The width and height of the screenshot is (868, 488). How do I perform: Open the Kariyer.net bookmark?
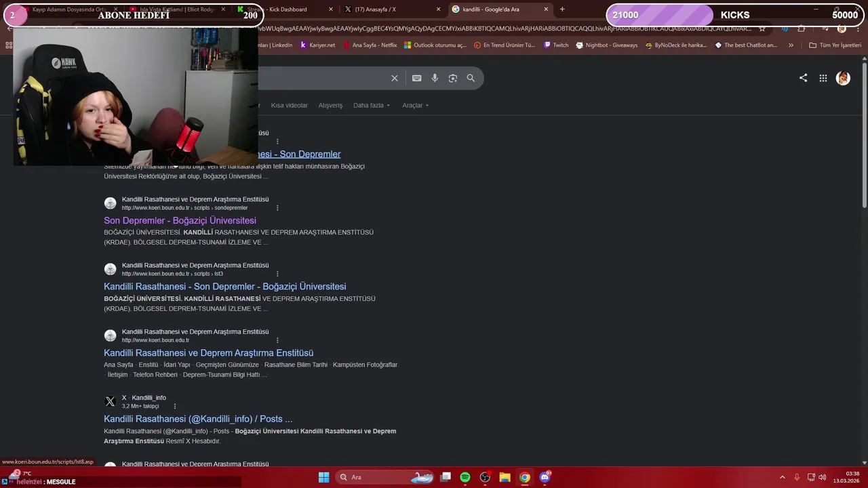coord(317,45)
